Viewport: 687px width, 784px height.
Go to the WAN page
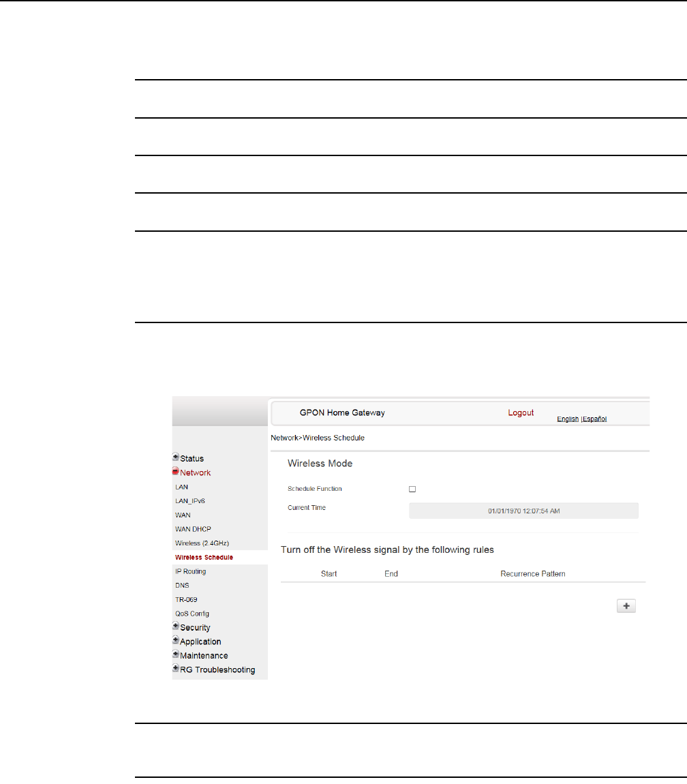(183, 515)
